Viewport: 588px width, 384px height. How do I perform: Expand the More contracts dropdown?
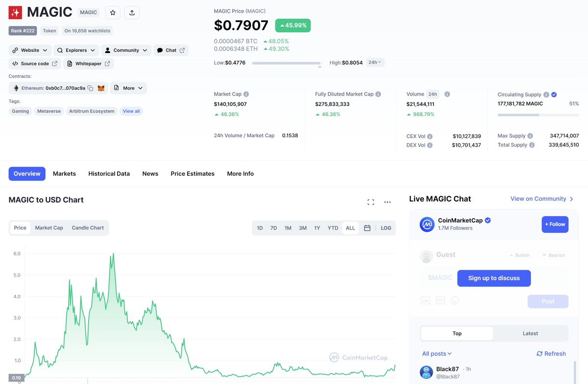tap(128, 88)
